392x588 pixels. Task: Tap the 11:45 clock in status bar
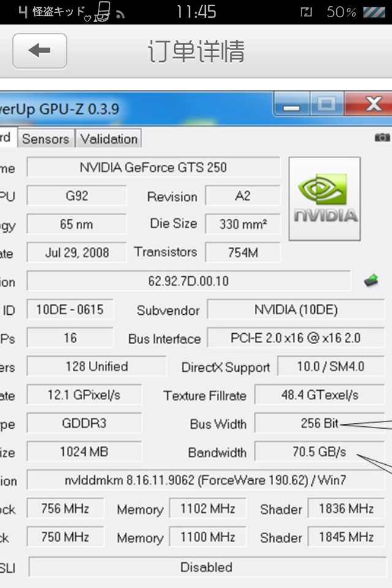[x=196, y=12]
